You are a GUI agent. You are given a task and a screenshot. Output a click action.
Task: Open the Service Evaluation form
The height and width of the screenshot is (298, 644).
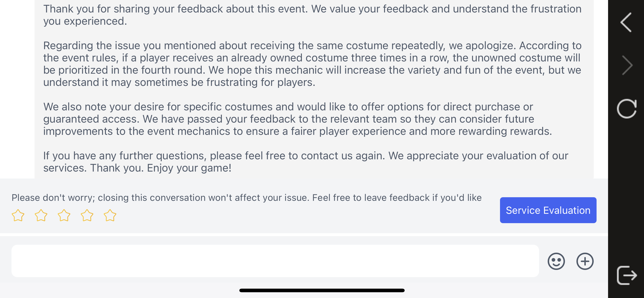548,210
